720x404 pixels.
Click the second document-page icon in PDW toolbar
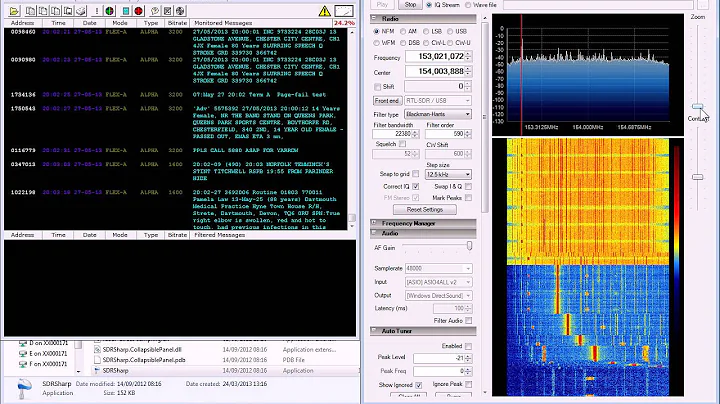(43, 11)
